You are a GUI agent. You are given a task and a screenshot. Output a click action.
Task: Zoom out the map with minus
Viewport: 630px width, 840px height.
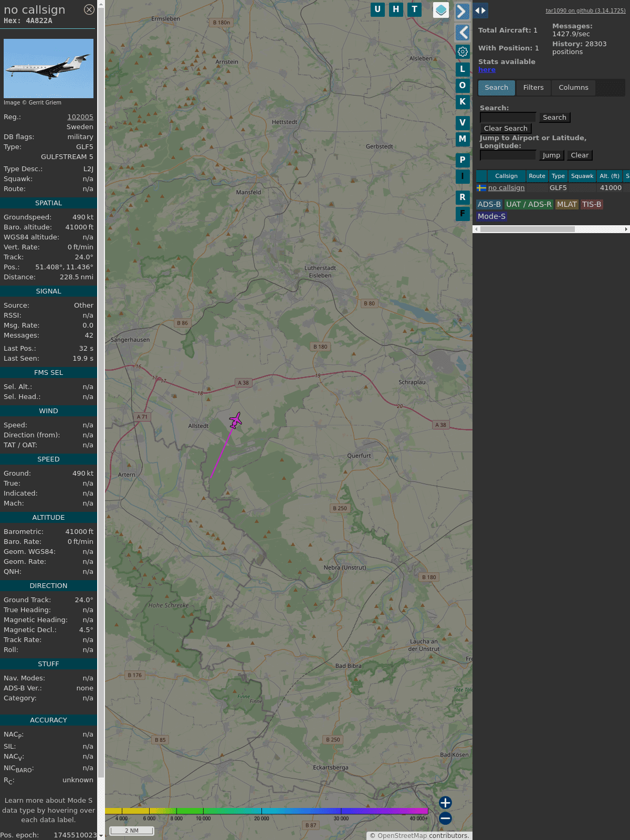click(445, 818)
